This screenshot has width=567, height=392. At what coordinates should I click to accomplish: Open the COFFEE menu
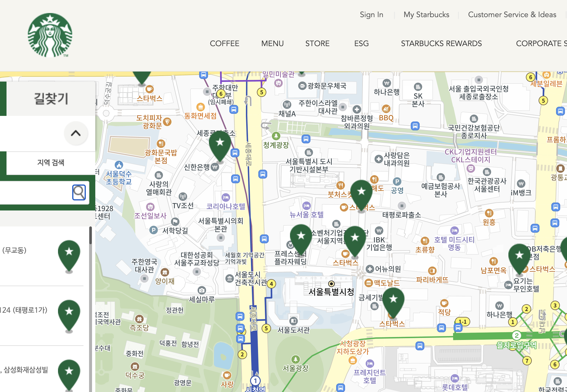click(225, 43)
